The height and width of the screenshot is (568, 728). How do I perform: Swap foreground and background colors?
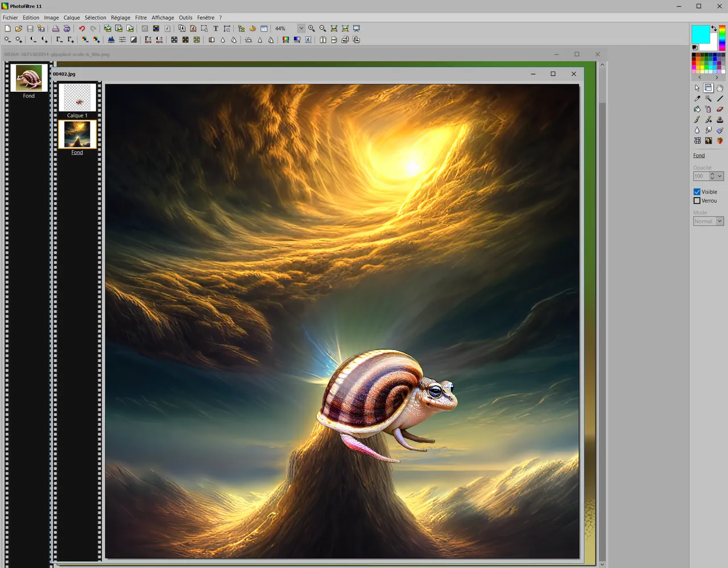(714, 28)
